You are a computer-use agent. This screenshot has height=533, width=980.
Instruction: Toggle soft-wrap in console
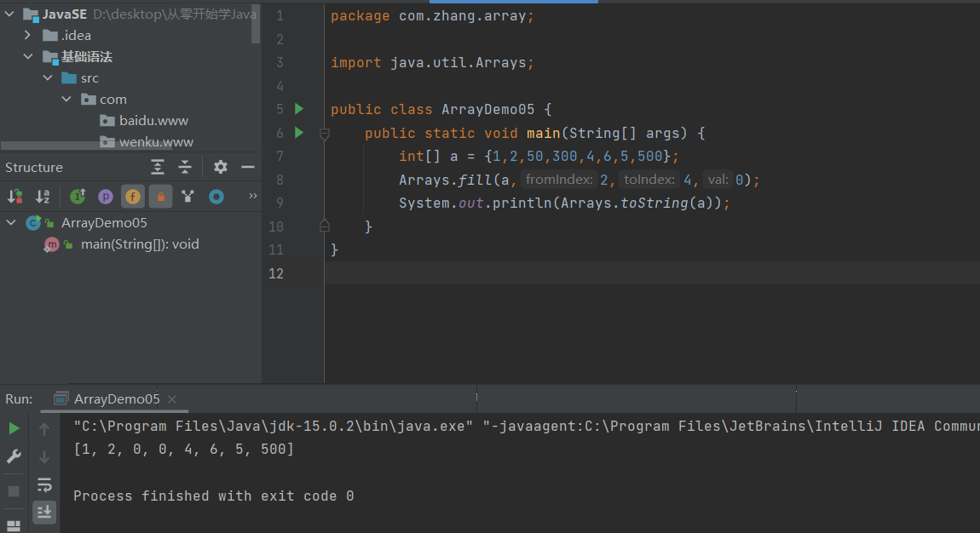[44, 484]
